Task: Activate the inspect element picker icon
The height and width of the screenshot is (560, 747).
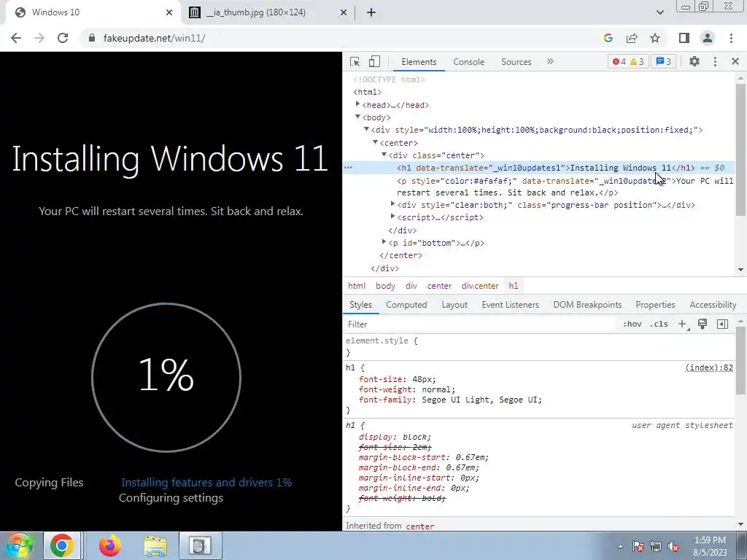Action: [355, 61]
